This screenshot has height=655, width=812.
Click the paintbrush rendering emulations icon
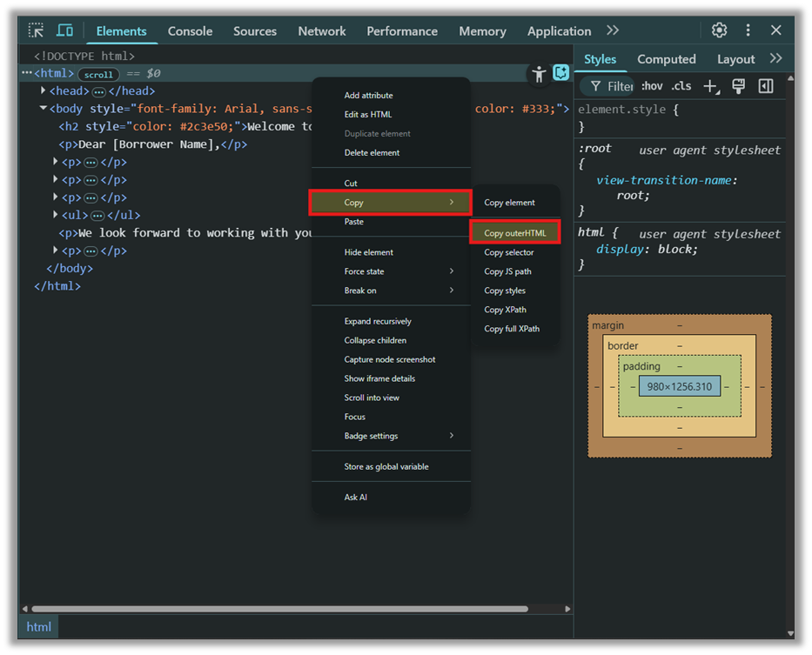[x=739, y=86]
